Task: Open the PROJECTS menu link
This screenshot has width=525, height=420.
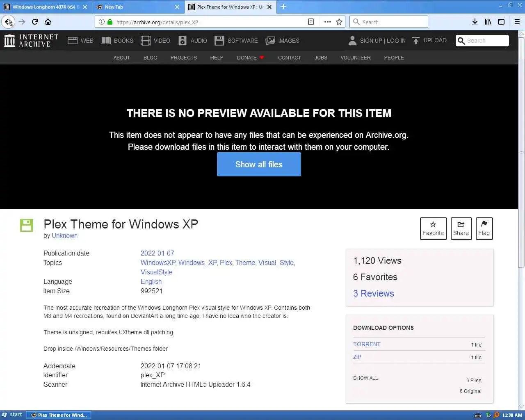Action: (x=184, y=58)
